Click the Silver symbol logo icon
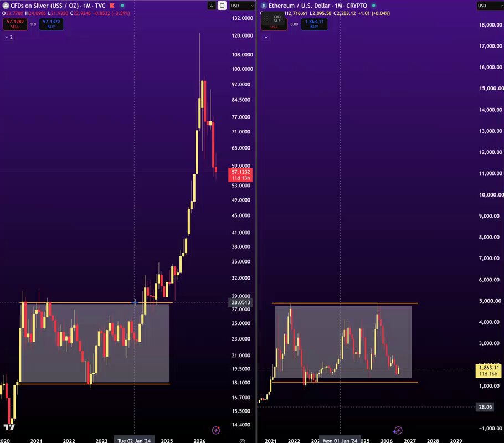This screenshot has height=443, width=504. (6, 6)
